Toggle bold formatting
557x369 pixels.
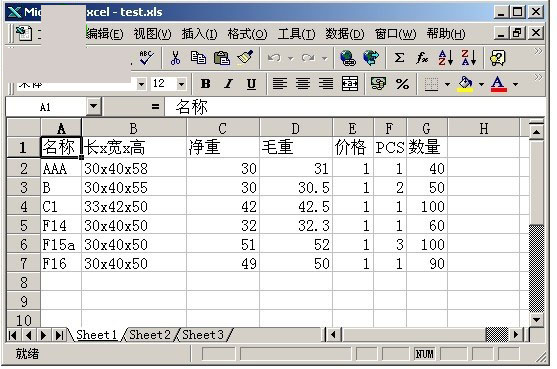point(205,84)
